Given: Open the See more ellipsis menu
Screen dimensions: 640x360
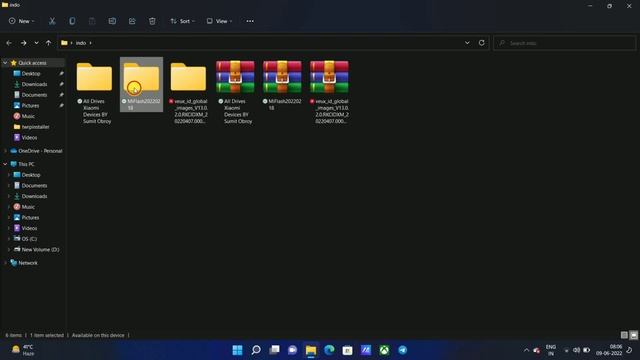Looking at the screenshot, I should 250,21.
